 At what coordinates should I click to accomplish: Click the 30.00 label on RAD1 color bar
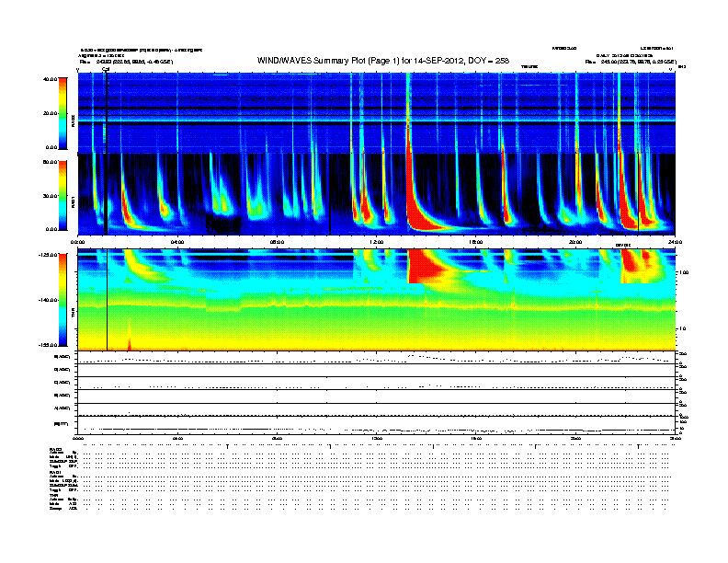(x=50, y=196)
